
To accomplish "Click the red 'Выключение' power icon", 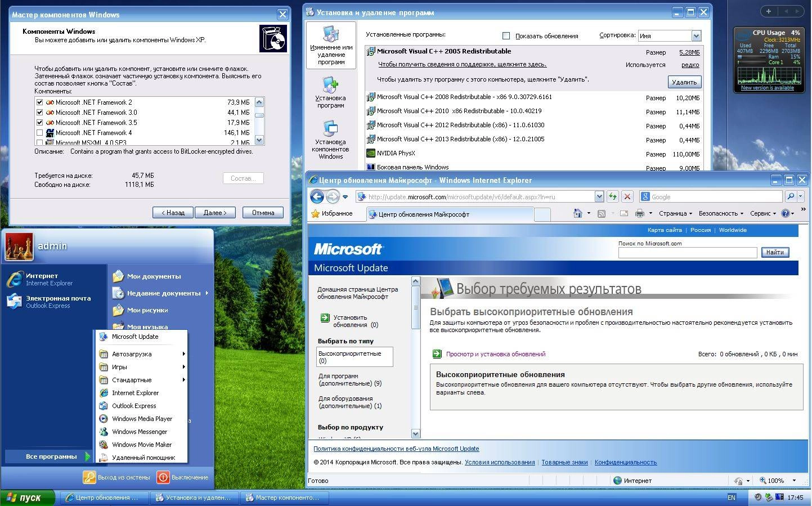I will click(163, 477).
